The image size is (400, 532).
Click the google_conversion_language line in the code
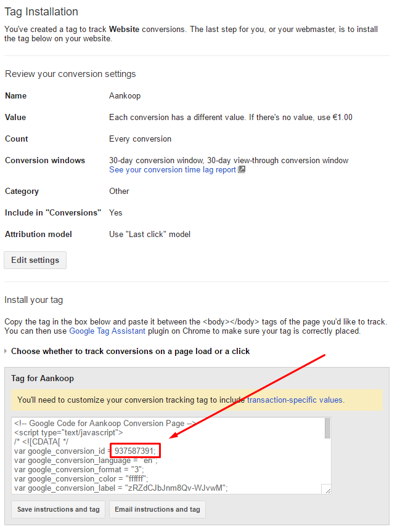coord(83,460)
